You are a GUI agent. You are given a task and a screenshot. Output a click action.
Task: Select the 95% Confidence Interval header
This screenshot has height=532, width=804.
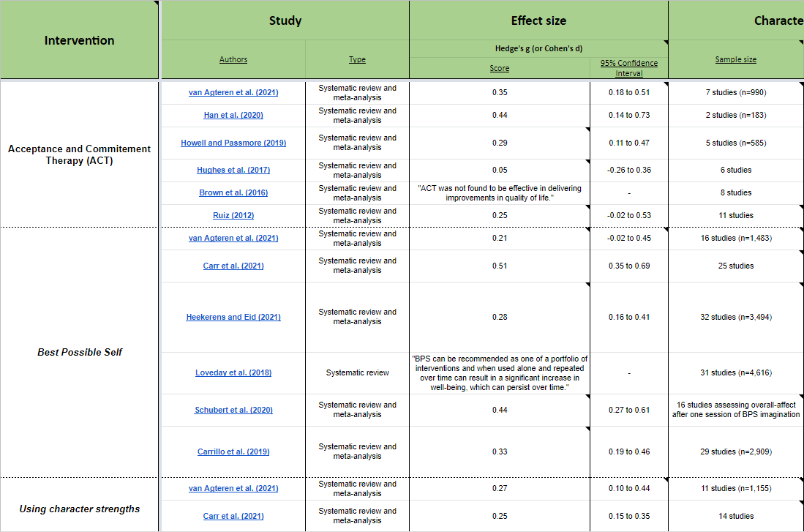(x=628, y=67)
